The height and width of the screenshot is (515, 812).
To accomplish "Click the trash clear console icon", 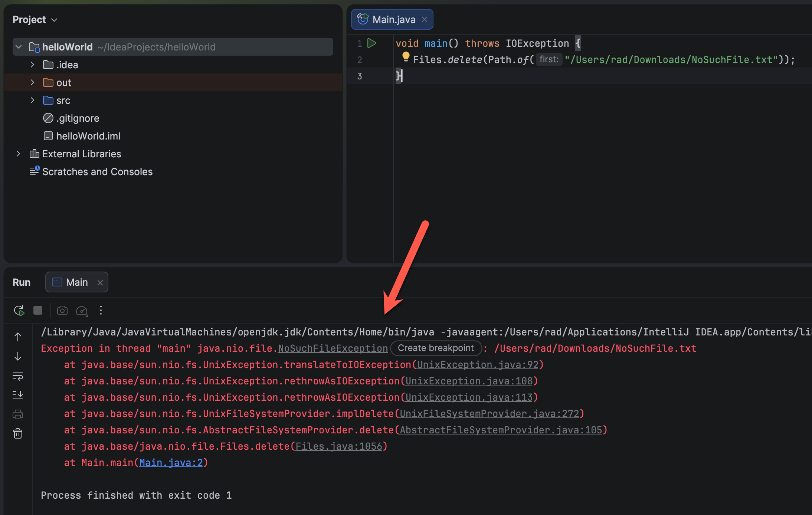I will point(18,433).
